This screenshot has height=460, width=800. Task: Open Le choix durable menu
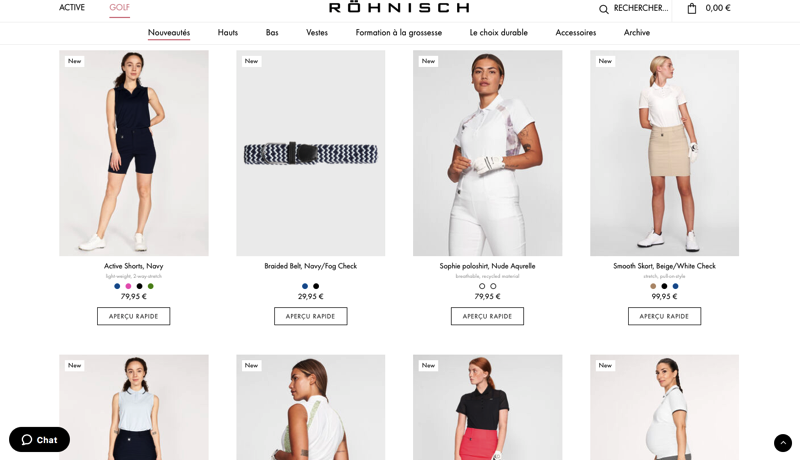498,33
